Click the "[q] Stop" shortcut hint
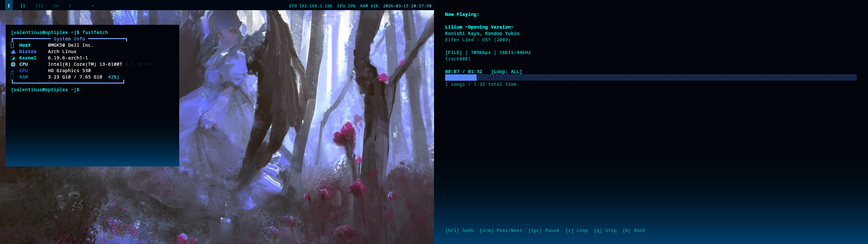 click(605, 231)
